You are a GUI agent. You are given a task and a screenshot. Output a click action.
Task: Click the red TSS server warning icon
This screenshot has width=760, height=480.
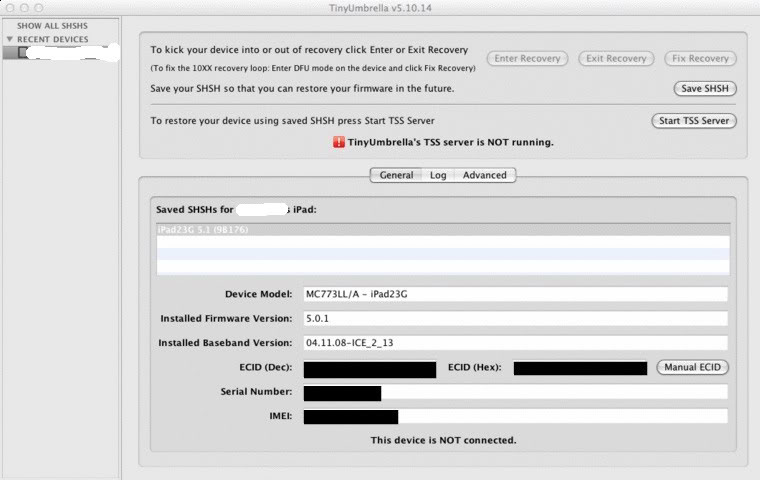pyautogui.click(x=338, y=142)
